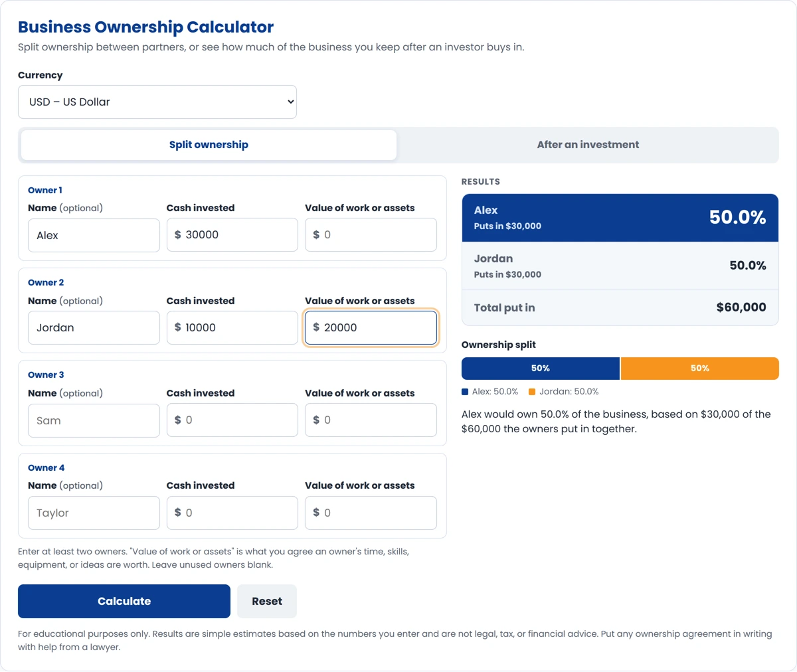
Task: Click the Owner 2 heading label
Action: [46, 282]
